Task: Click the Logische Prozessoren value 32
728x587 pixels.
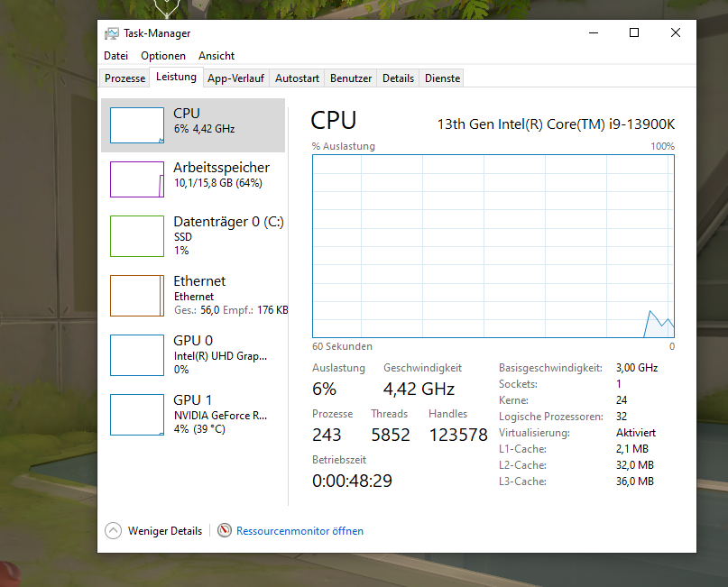Action: 622,417
